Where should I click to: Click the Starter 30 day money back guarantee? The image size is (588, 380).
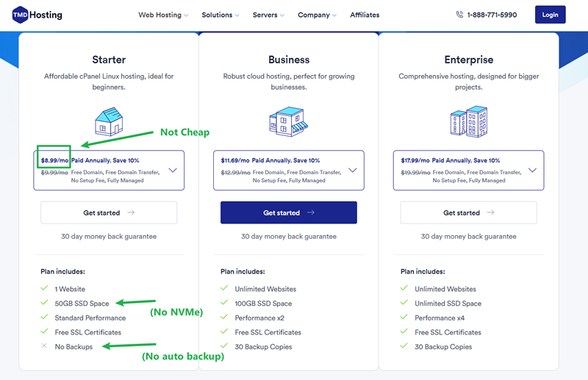[x=109, y=237]
